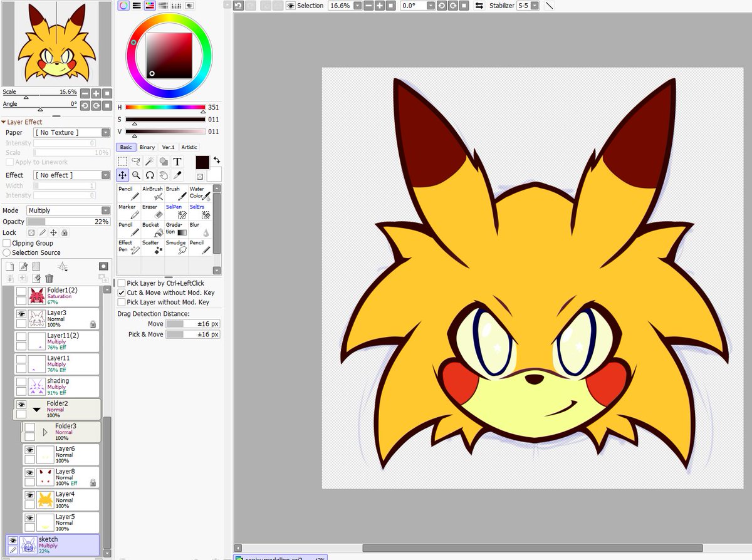
Task: Uncheck Cut & Move without Mod. Key
Action: 122,293
